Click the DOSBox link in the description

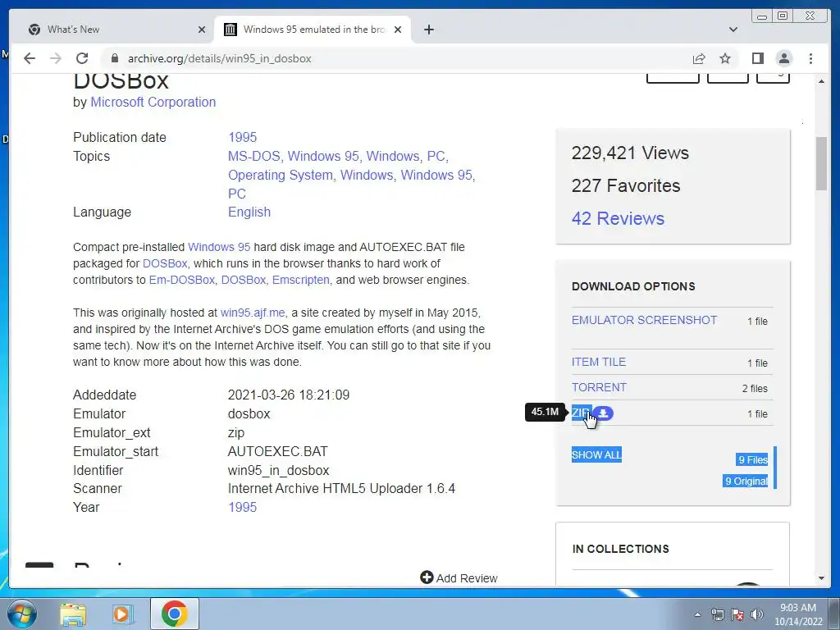(165, 263)
